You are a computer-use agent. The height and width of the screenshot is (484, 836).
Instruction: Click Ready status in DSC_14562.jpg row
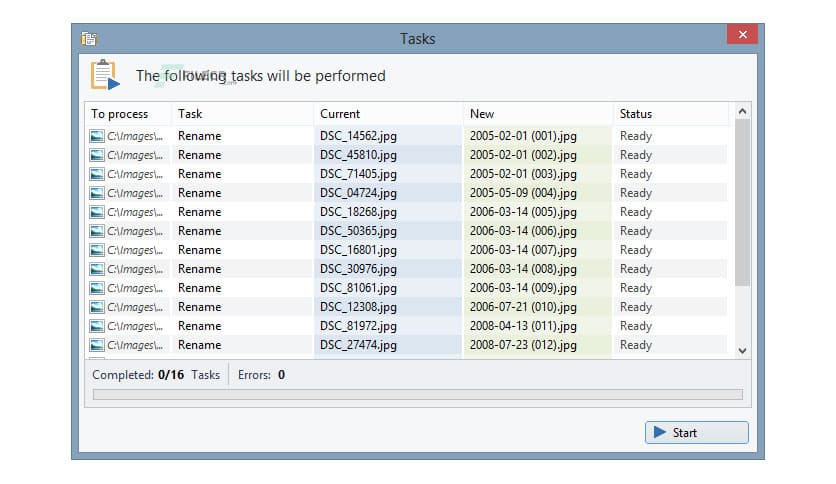[636, 136]
